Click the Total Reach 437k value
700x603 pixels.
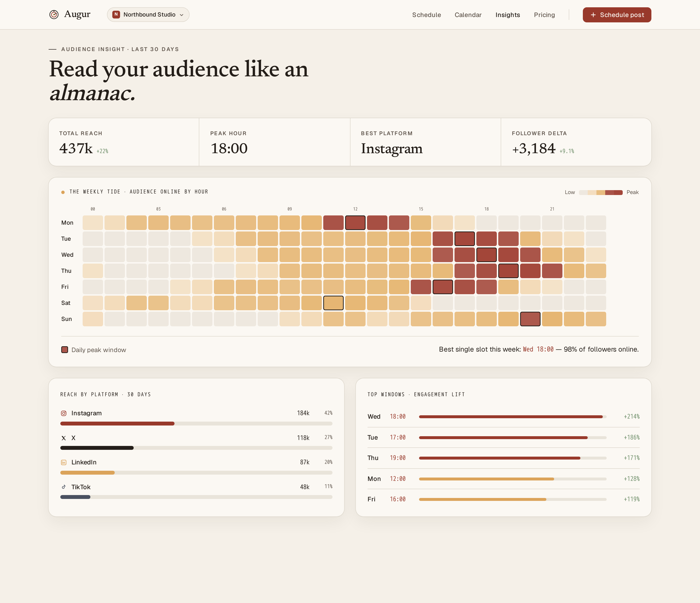(x=76, y=148)
